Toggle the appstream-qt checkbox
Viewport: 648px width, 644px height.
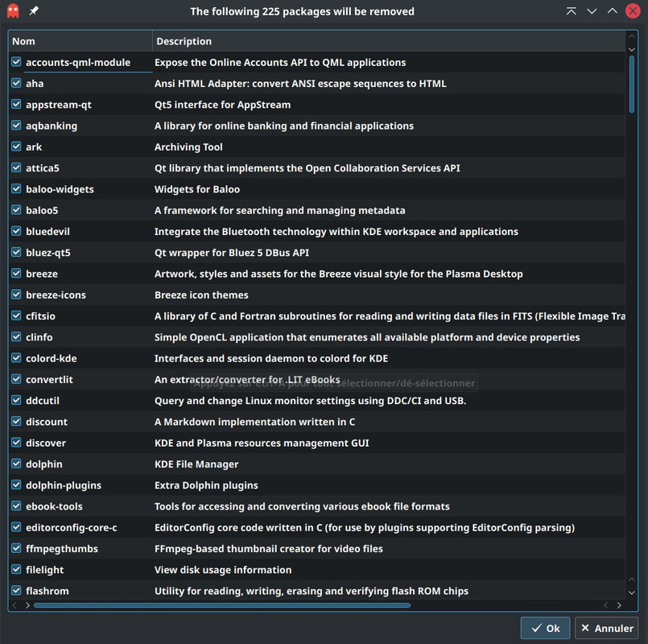(16, 104)
